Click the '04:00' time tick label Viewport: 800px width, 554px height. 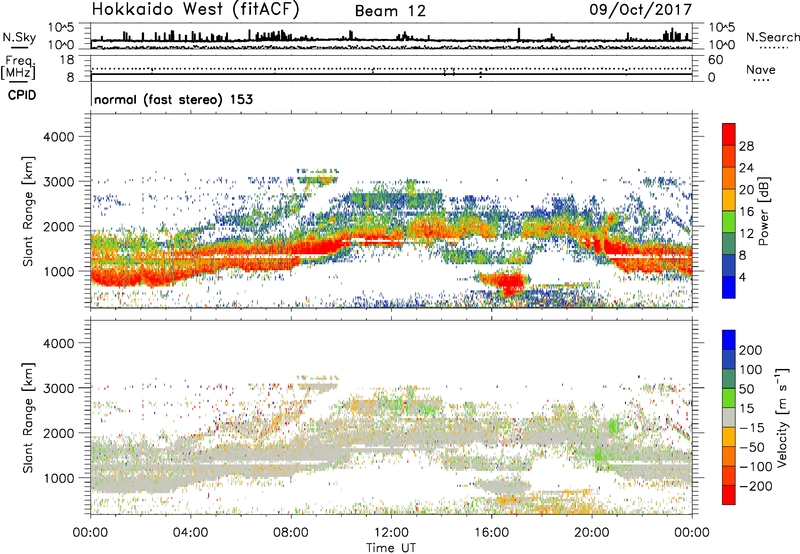point(190,532)
